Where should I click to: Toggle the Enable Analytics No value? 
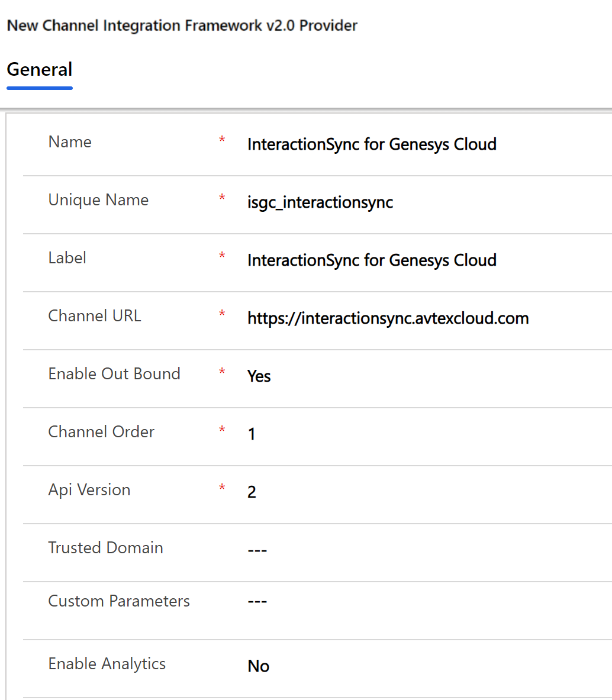[x=259, y=666]
